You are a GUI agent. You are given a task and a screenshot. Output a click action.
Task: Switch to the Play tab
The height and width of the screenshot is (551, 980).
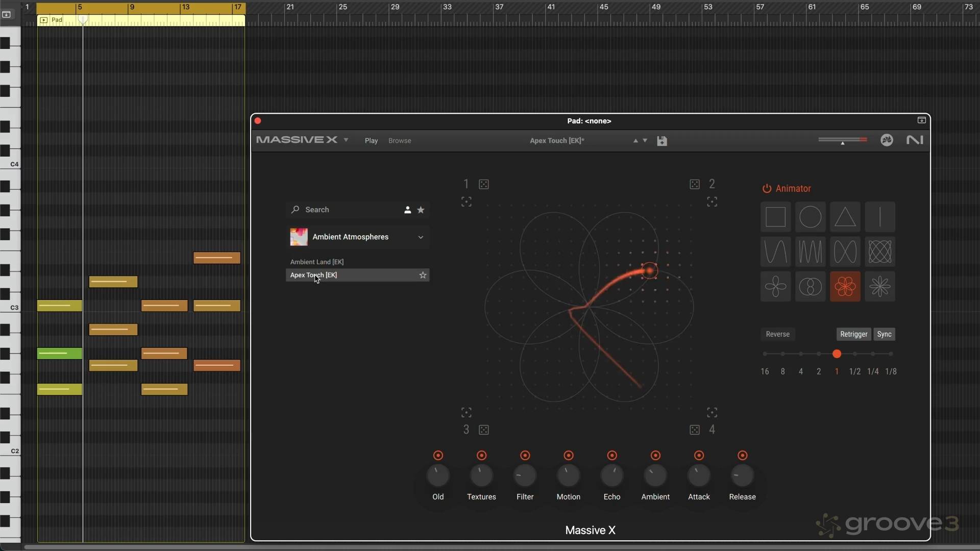(x=371, y=141)
